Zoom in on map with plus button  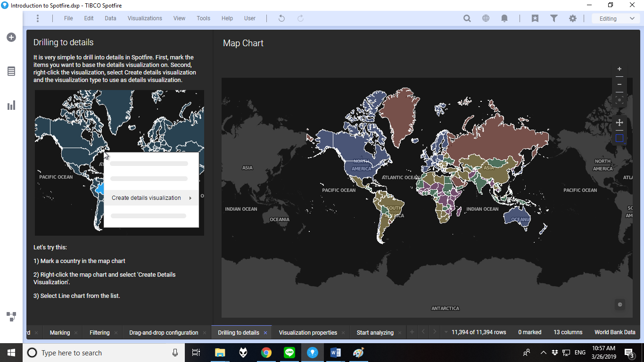[x=619, y=69]
